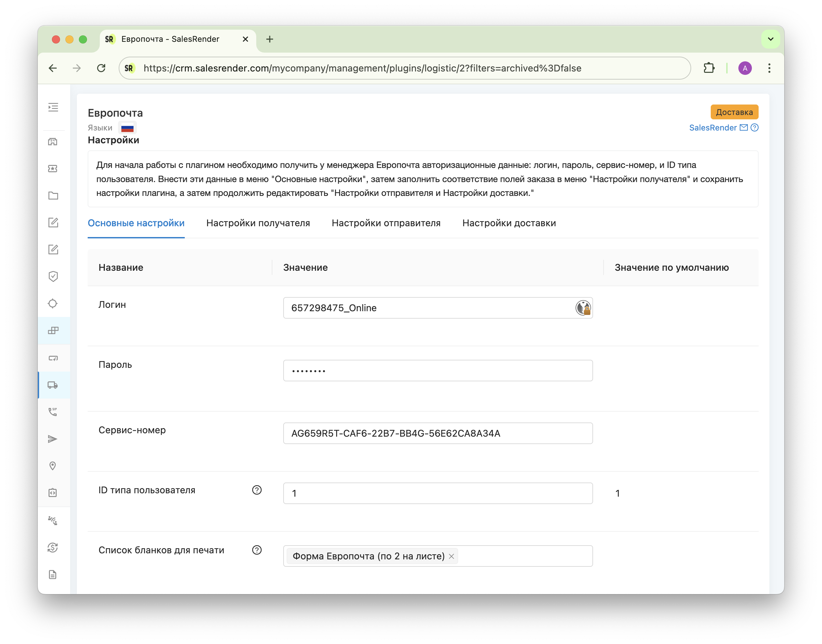Screen dimensions: 822x644
Task: Open the SIP phone icon in sidebar
Action: click(x=53, y=412)
